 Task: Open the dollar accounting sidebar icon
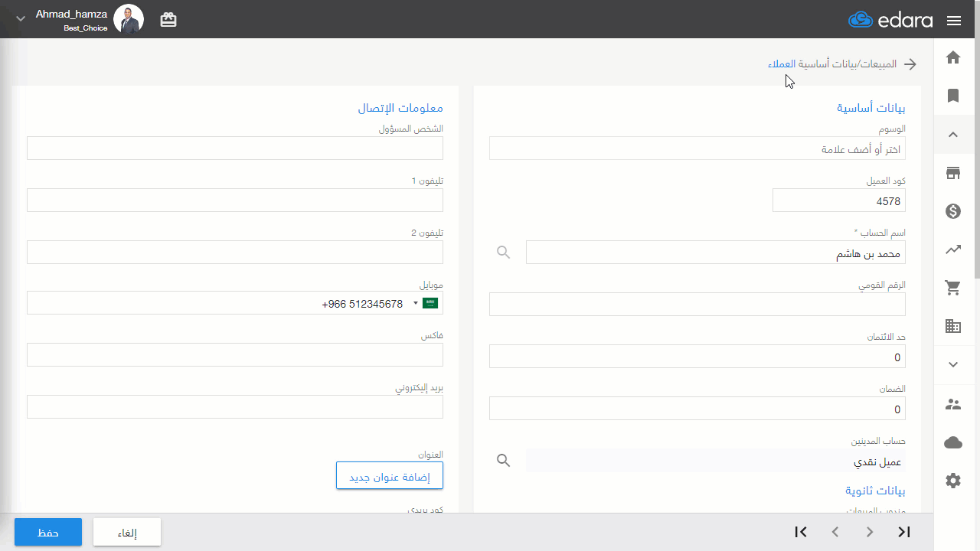[953, 211]
